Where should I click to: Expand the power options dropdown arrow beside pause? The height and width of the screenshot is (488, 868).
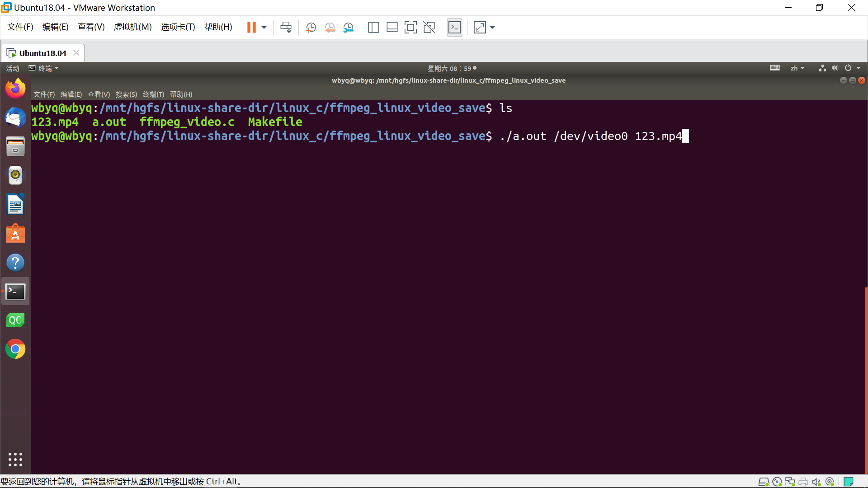coord(264,28)
